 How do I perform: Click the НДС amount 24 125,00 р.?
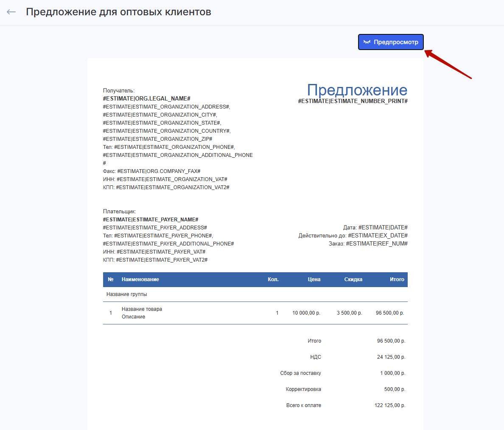tap(391, 357)
